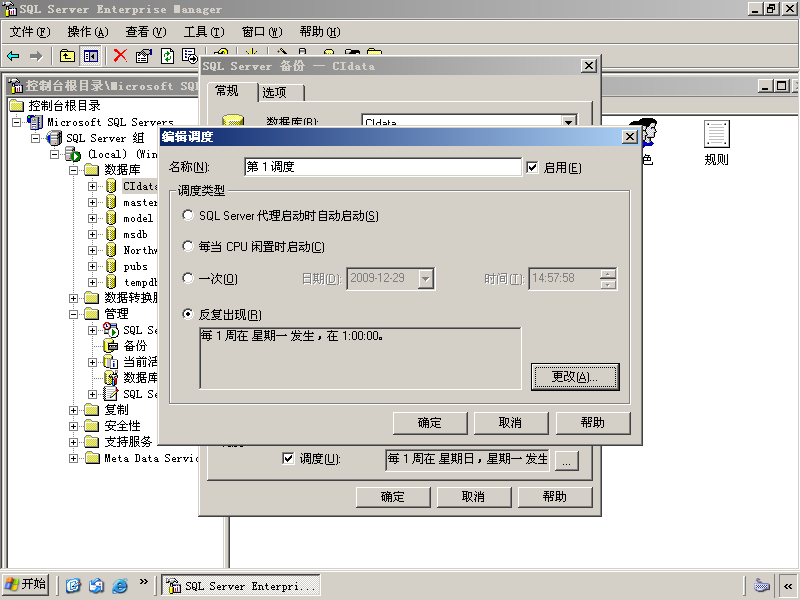This screenshot has height=600, width=800.
Task: Click the 备份 backup icon under 管理
Action: click(x=111, y=346)
